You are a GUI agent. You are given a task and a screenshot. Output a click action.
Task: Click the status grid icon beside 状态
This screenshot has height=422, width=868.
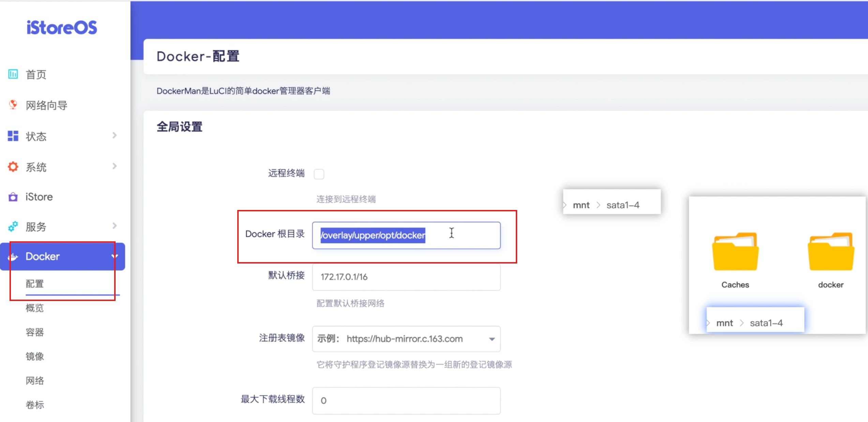(13, 136)
